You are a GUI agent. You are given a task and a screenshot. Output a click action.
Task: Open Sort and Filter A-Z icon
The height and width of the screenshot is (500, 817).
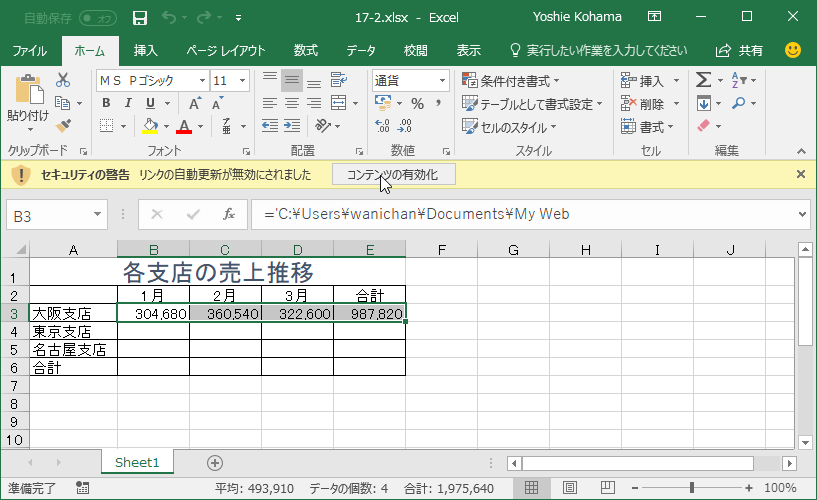pyautogui.click(x=738, y=80)
